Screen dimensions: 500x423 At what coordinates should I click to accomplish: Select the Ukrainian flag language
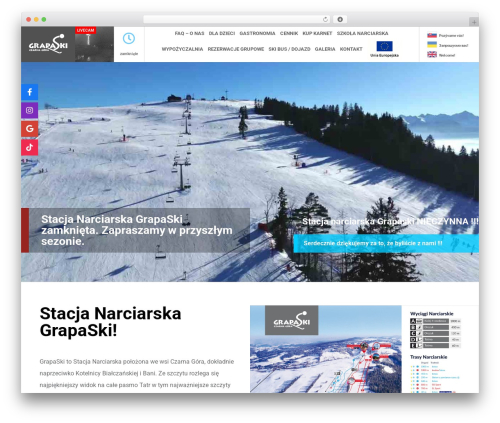point(432,45)
